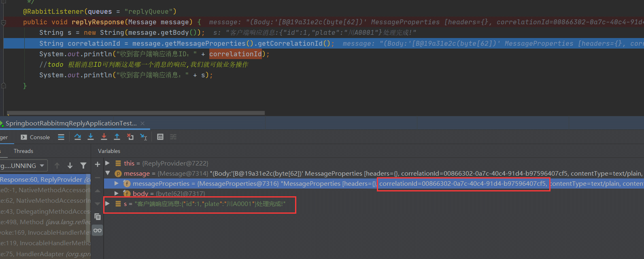Click the @RabbitListener annotation in editor

[x=53, y=11]
